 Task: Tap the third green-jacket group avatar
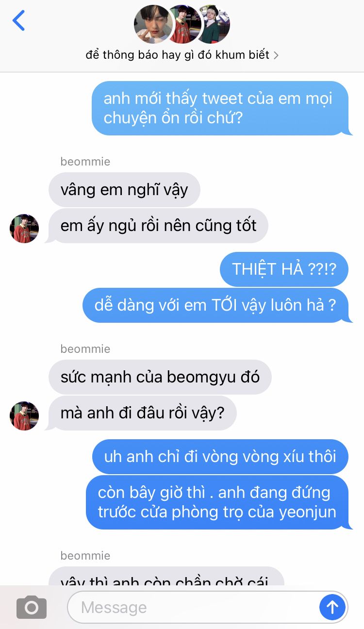[214, 24]
